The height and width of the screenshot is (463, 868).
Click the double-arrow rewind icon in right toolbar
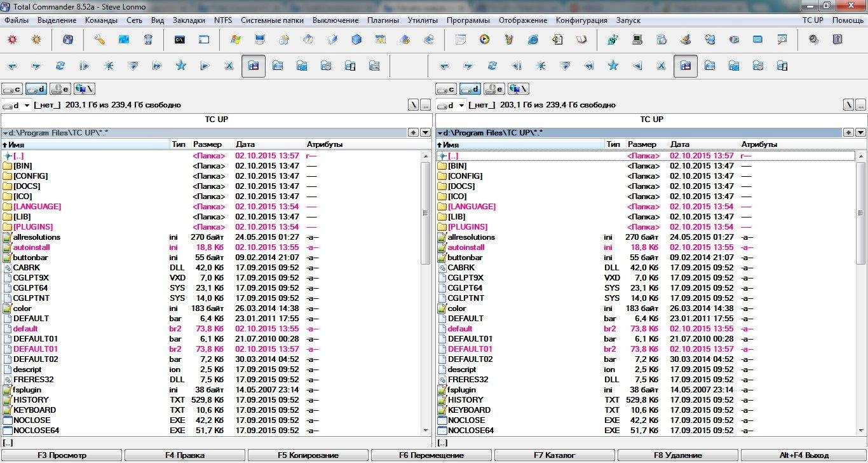tap(589, 66)
